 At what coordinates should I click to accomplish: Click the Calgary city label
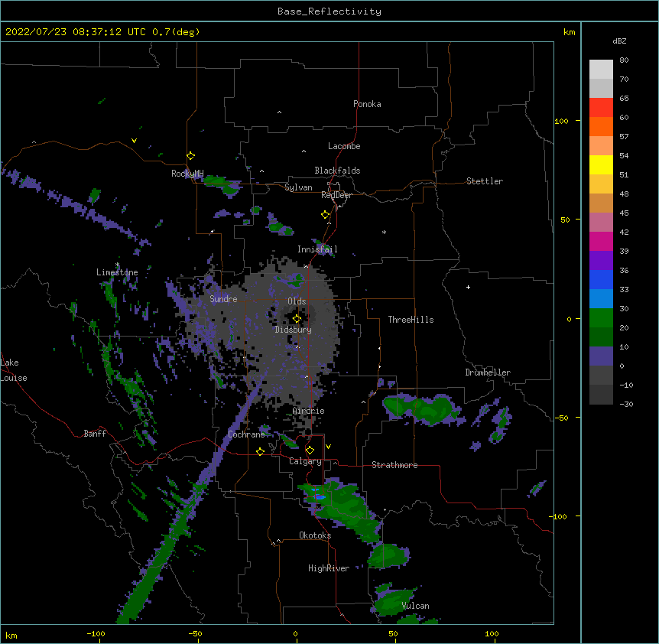[305, 461]
